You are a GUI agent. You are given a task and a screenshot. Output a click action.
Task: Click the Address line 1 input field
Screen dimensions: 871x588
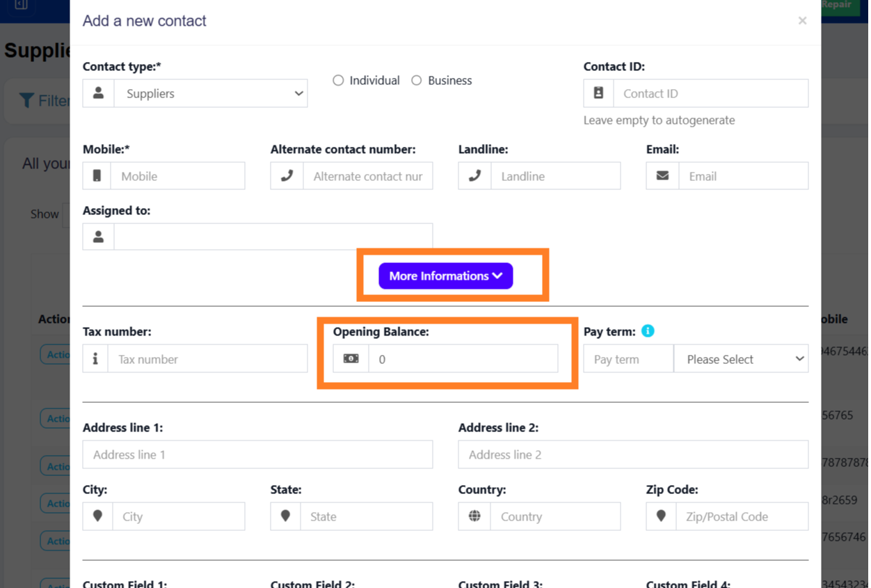[257, 454]
